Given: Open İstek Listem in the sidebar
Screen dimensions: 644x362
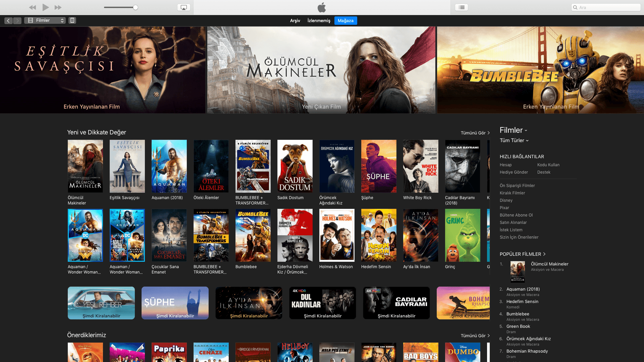Looking at the screenshot, I should point(511,230).
